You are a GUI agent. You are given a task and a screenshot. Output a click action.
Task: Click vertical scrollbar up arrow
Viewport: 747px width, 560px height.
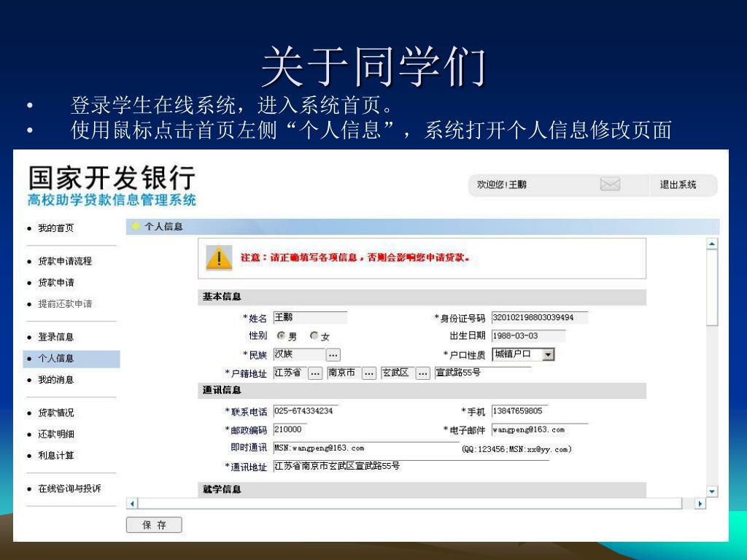712,244
